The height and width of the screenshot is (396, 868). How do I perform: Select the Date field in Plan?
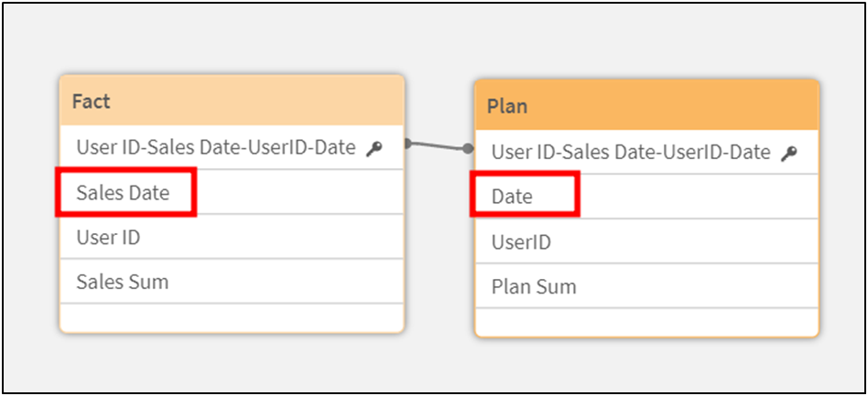(x=512, y=197)
